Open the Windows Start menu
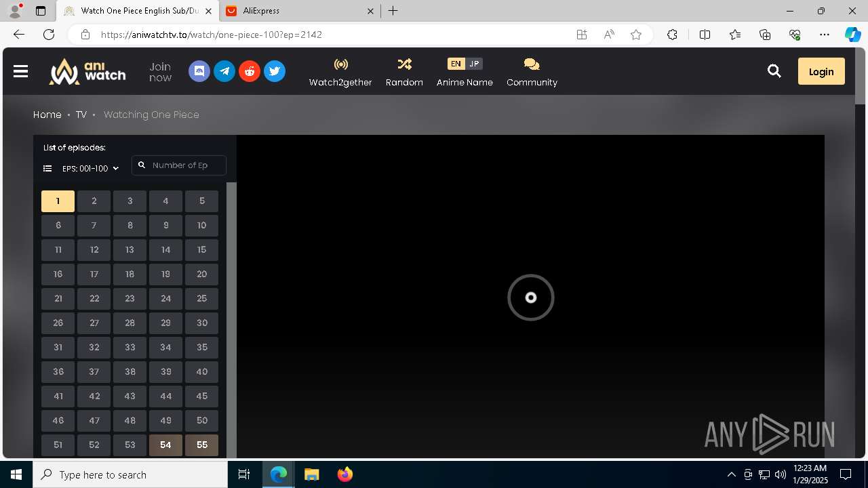 [16, 474]
